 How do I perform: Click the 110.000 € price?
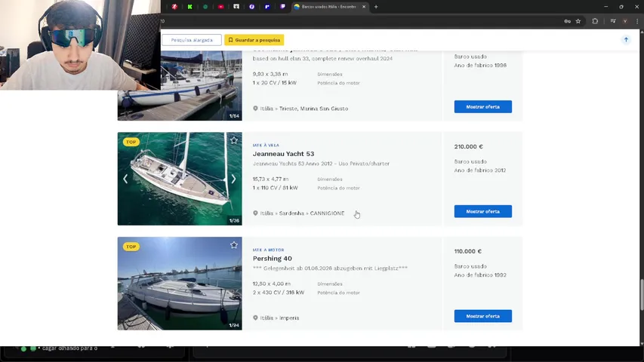coord(468,251)
